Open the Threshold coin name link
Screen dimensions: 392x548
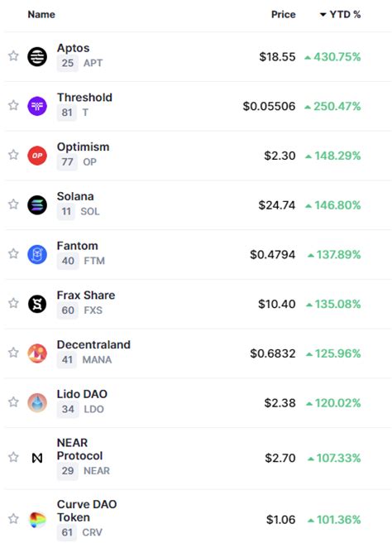[x=84, y=97]
